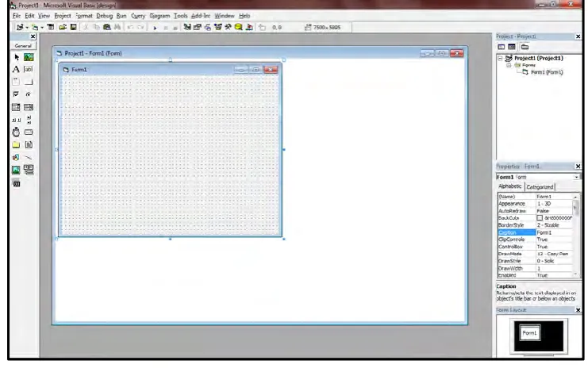The width and height of the screenshot is (588, 368).
Task: Select the Line control tool
Action: pos(29,157)
